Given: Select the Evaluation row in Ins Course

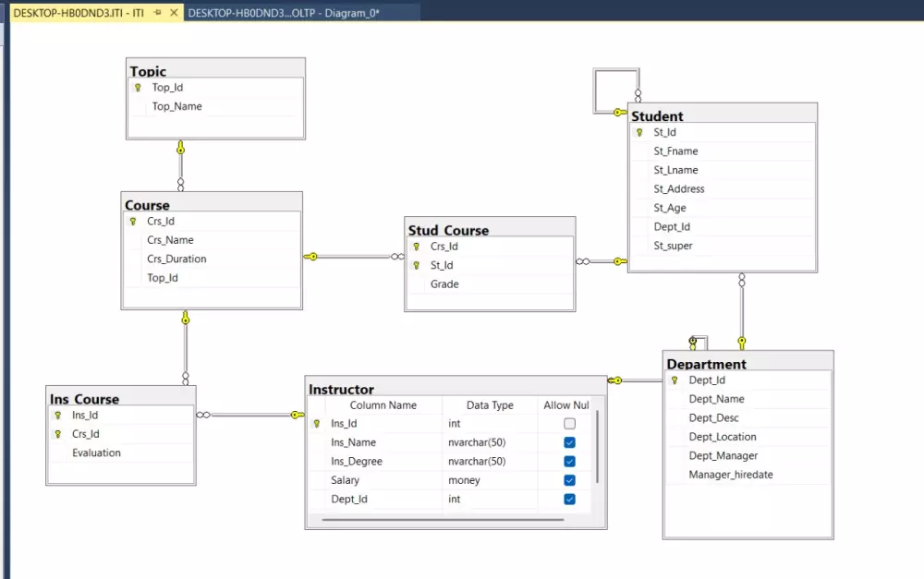Looking at the screenshot, I should click(95, 452).
